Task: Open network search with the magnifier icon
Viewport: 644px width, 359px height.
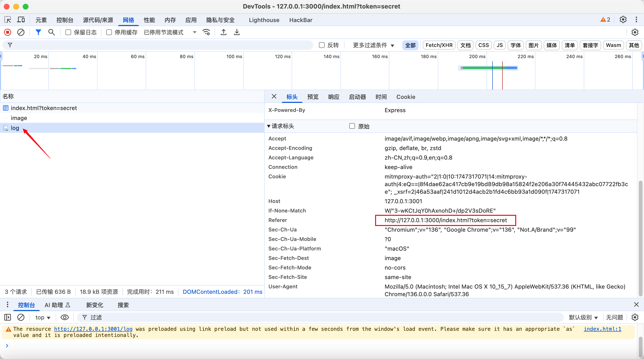Action: 51,32
